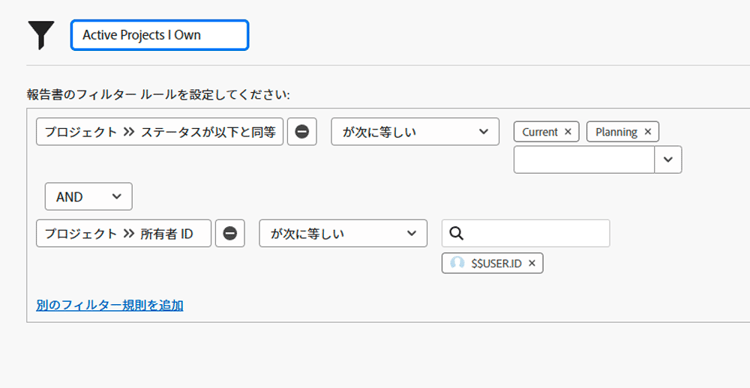Open the project status field selector

click(160, 132)
